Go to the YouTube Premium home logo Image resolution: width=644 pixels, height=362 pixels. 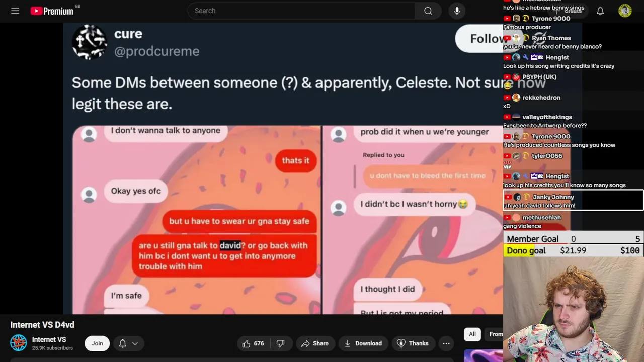[52, 11]
